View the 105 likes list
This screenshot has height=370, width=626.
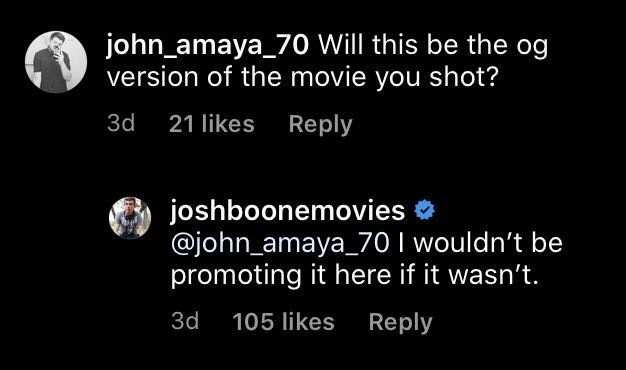283,322
